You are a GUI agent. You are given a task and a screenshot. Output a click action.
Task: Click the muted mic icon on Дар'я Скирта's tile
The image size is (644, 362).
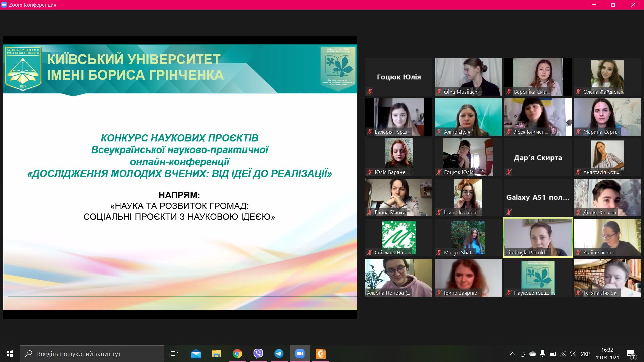click(x=509, y=172)
